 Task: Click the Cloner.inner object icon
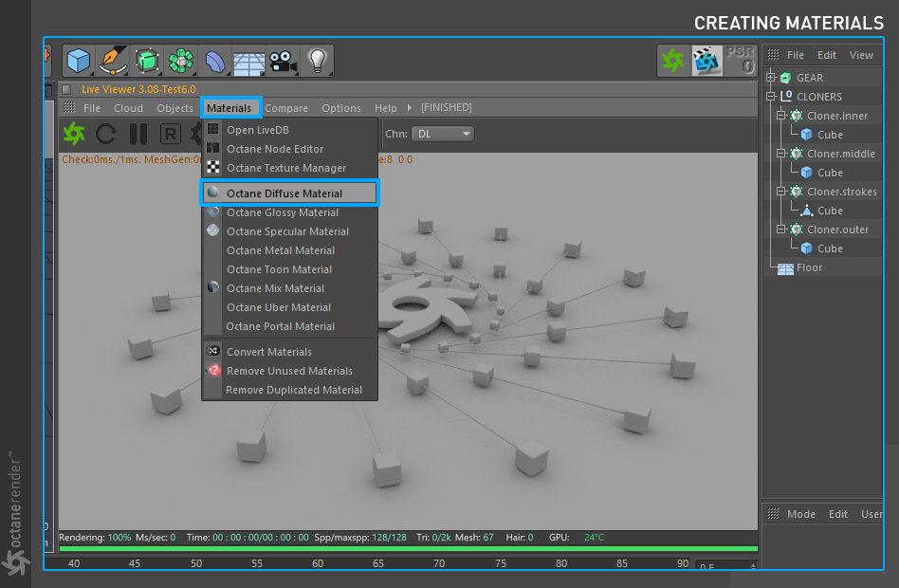(x=797, y=116)
